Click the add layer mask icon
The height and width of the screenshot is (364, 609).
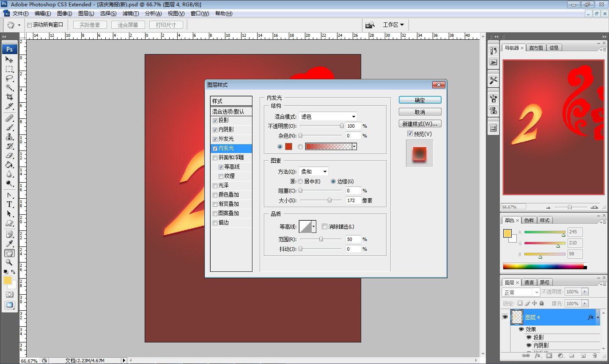point(549,356)
